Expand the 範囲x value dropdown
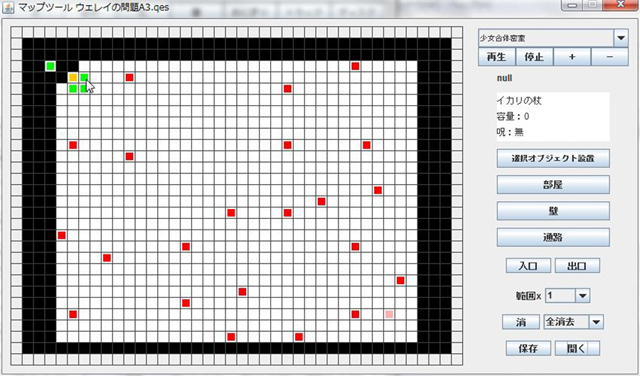 (x=582, y=296)
